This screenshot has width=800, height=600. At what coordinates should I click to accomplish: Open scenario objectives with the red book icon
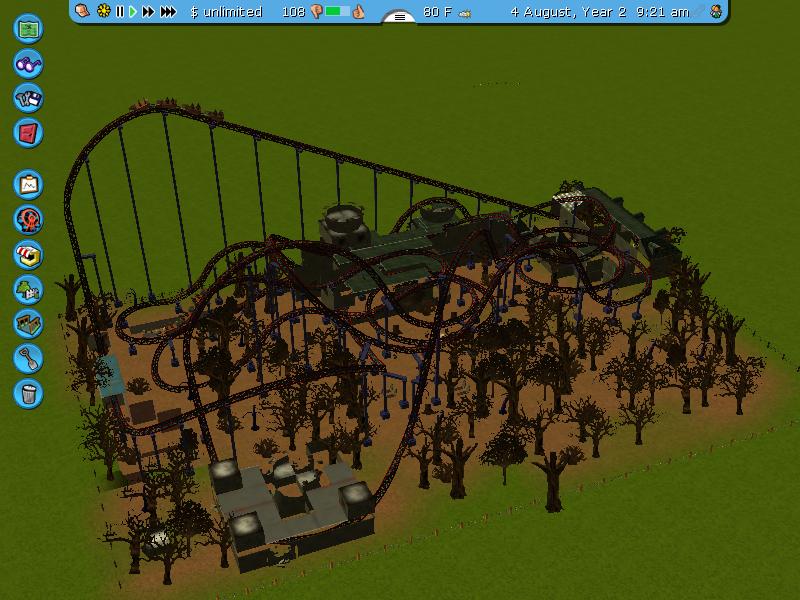(28, 133)
